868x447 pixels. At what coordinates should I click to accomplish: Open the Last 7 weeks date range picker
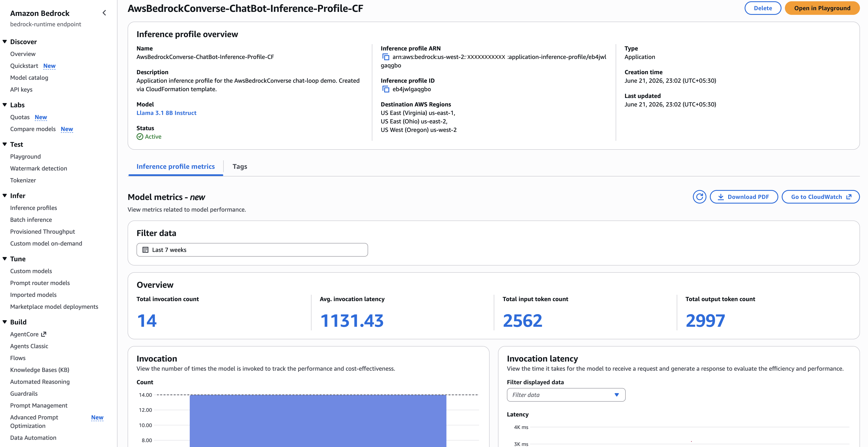pyautogui.click(x=252, y=250)
